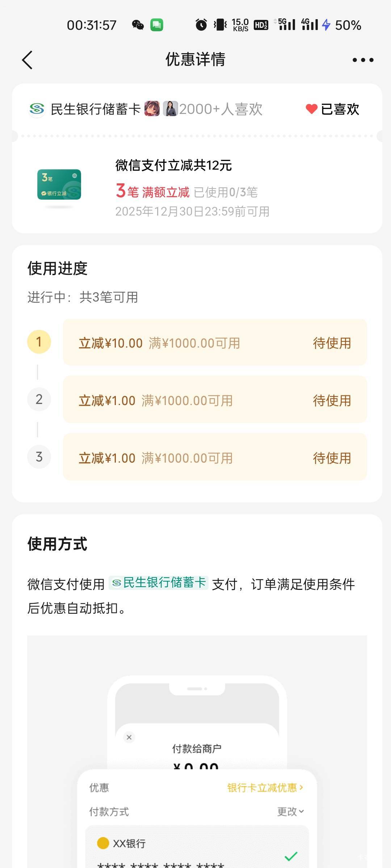Tap 待使用 status on the ¥10.00 coupon
391x868 pixels.
pyautogui.click(x=332, y=343)
